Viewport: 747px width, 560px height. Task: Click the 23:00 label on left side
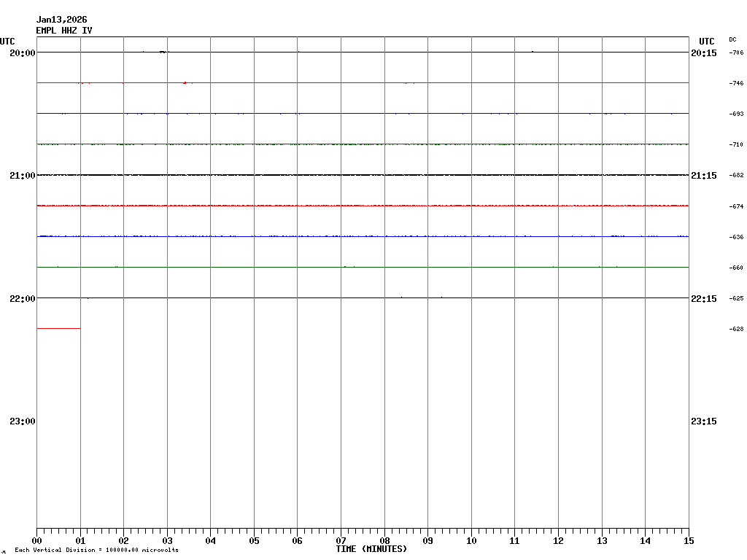[x=22, y=421]
